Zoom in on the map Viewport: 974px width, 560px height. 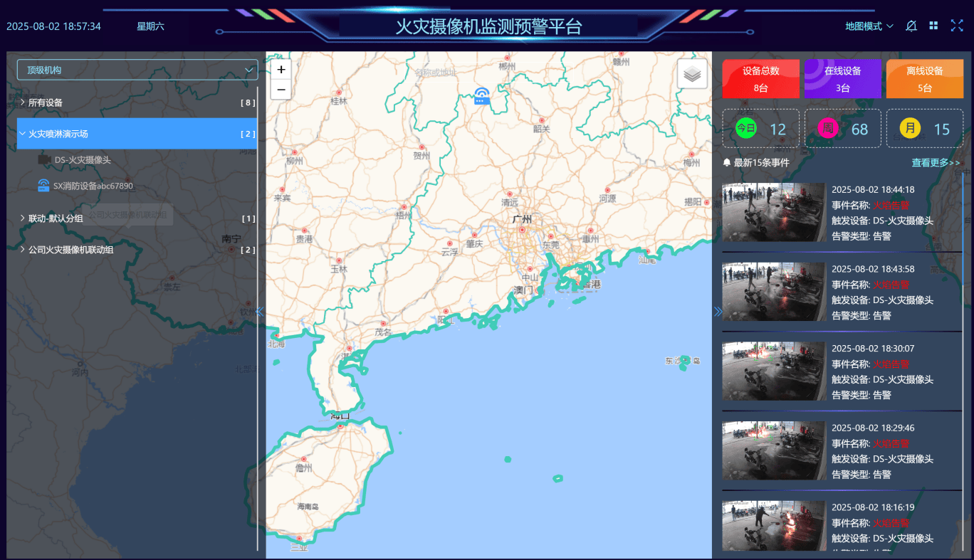[x=281, y=70]
